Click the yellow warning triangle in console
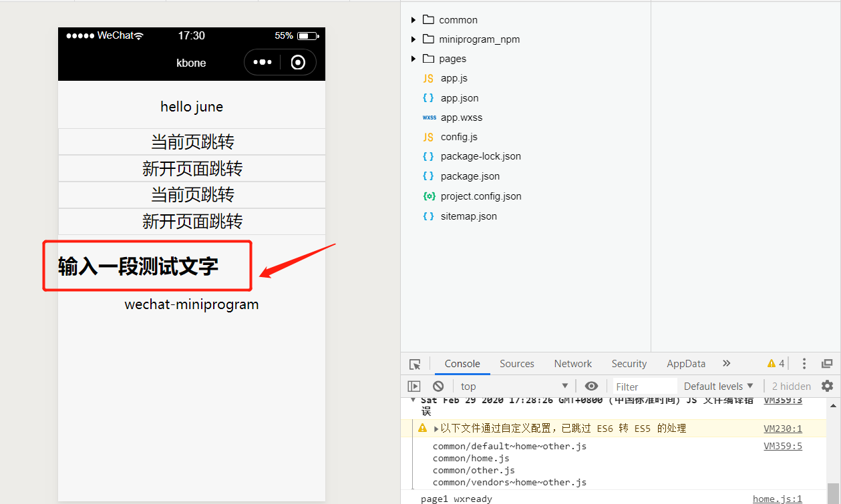 click(x=422, y=428)
